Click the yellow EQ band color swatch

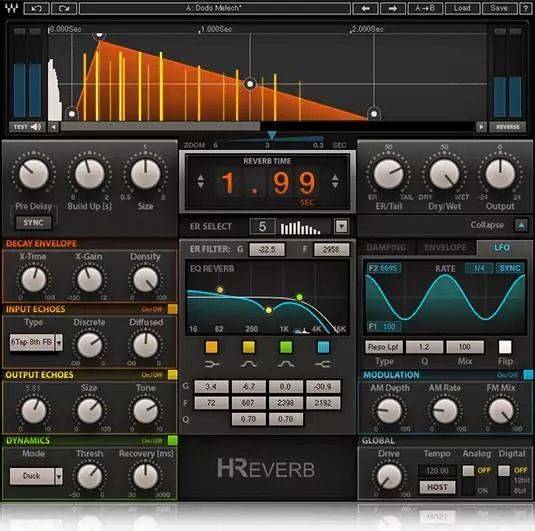click(248, 347)
